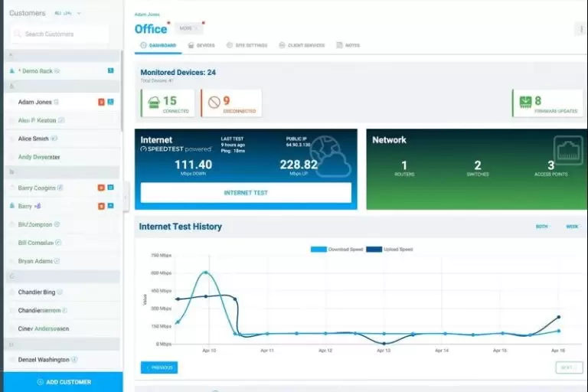Click the disconnected devices prohibited icon

point(214,102)
